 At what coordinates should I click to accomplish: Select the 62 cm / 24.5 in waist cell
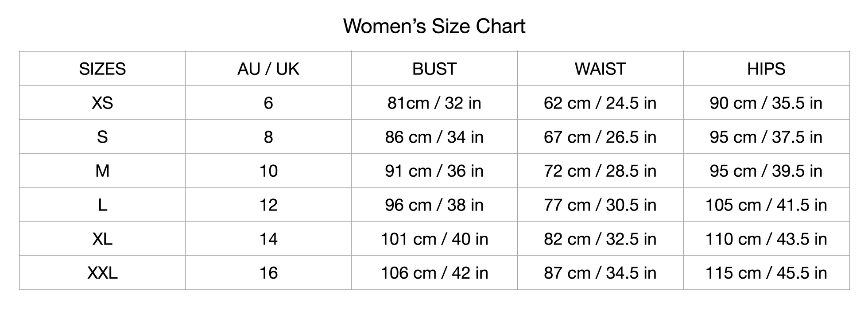pos(600,103)
